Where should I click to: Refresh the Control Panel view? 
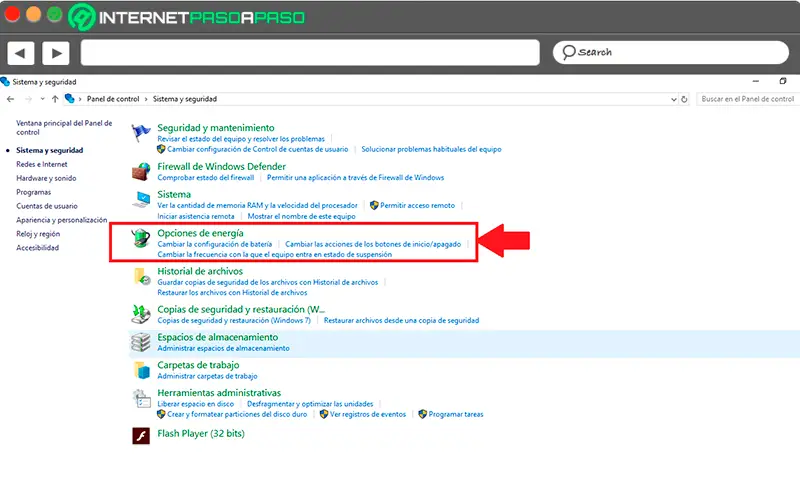(684, 99)
